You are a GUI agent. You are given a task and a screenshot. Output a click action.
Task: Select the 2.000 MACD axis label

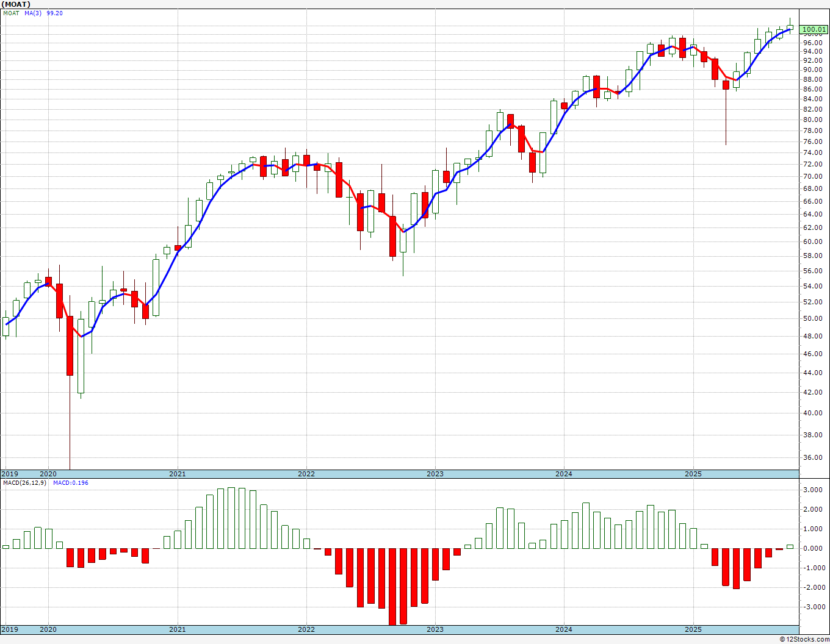point(812,510)
